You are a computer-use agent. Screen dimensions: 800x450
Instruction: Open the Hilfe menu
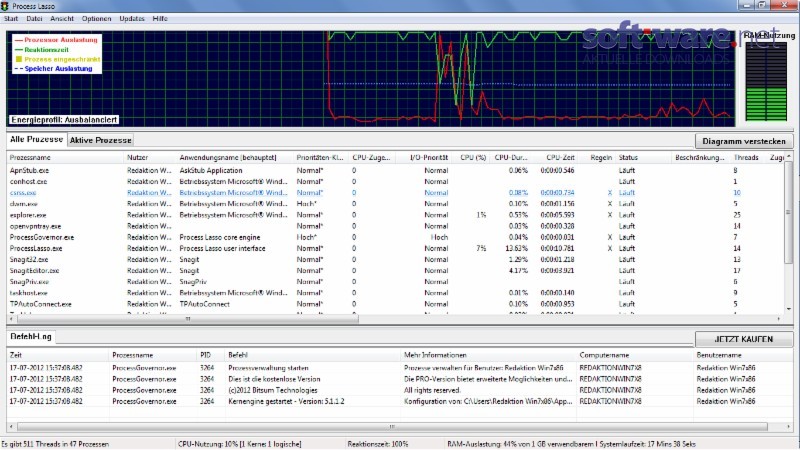160,18
